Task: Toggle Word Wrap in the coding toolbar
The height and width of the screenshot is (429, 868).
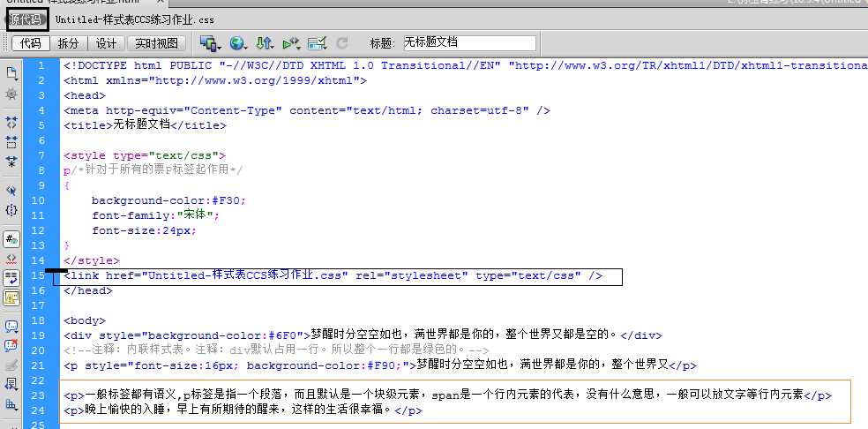Action: click(11, 278)
